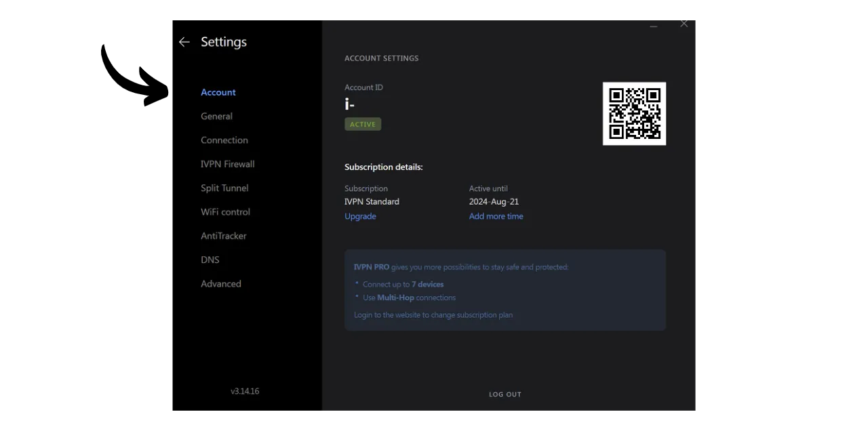Click the version number v3.14.16
868x431 pixels.
[245, 391]
